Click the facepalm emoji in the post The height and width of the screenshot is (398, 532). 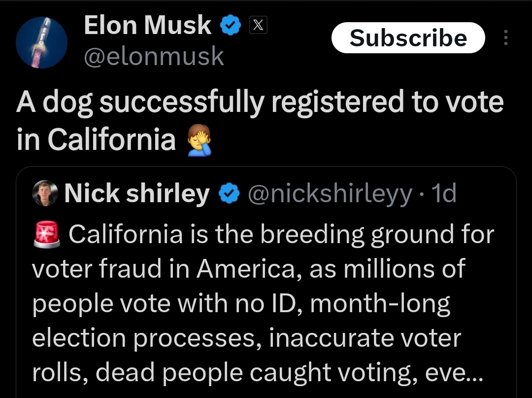pyautogui.click(x=199, y=140)
